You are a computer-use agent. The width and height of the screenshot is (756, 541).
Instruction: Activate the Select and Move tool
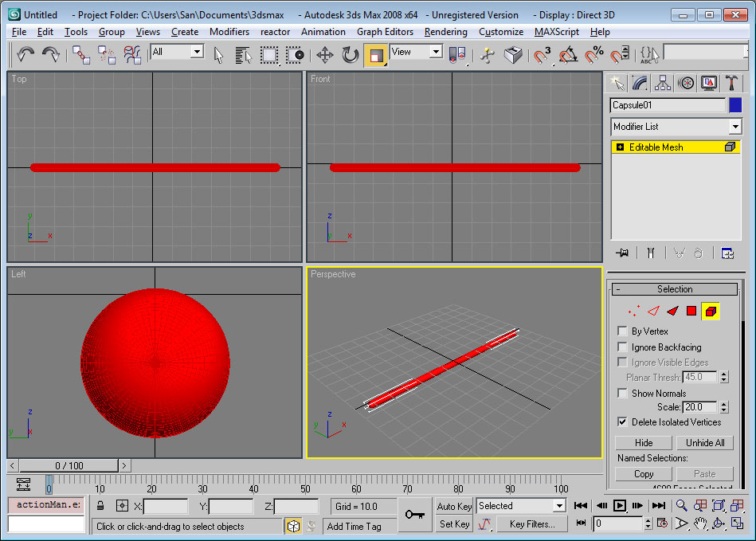point(325,54)
